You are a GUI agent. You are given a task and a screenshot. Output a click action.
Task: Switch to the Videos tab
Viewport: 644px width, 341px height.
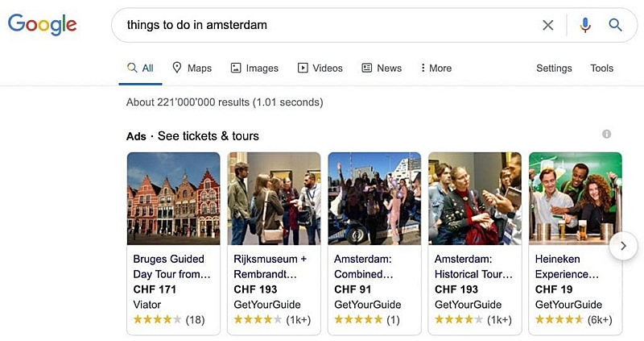pyautogui.click(x=320, y=69)
